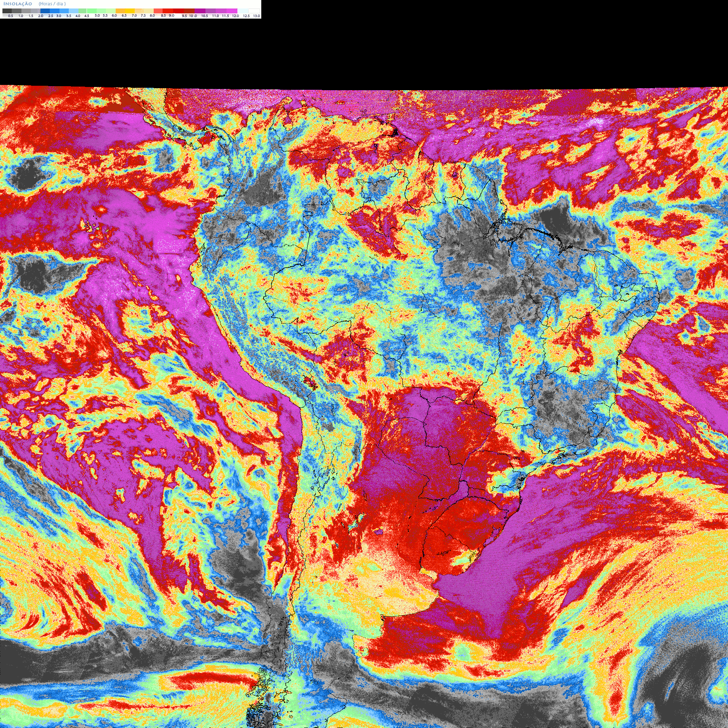Click the 12.0 legend value
The image size is (728, 728).
coord(235,16)
